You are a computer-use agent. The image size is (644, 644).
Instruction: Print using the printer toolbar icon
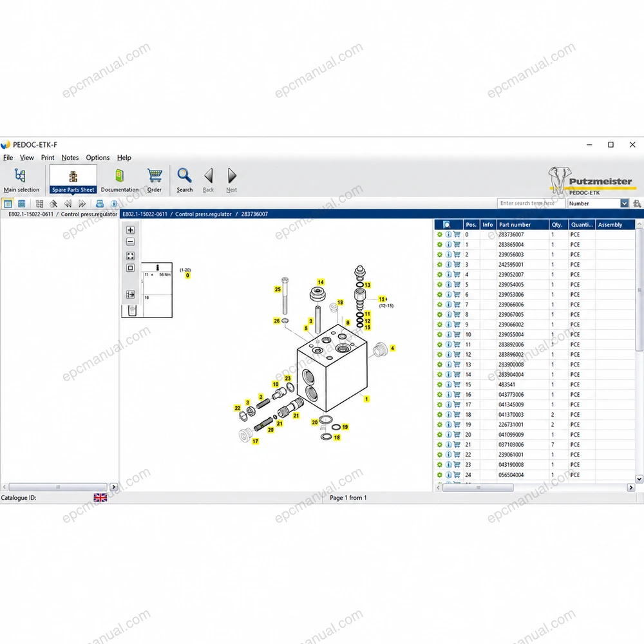[x=100, y=204]
